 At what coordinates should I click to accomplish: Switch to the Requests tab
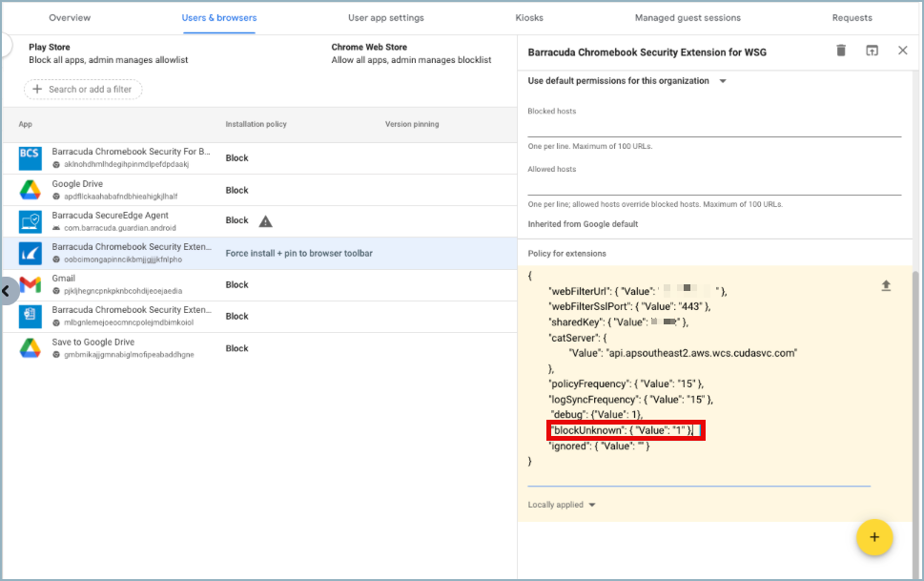852,18
